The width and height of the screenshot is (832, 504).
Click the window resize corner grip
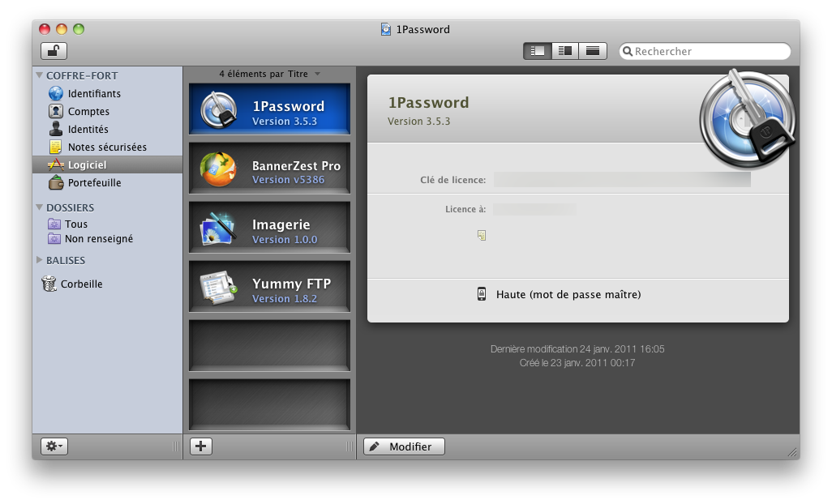pyautogui.click(x=793, y=452)
